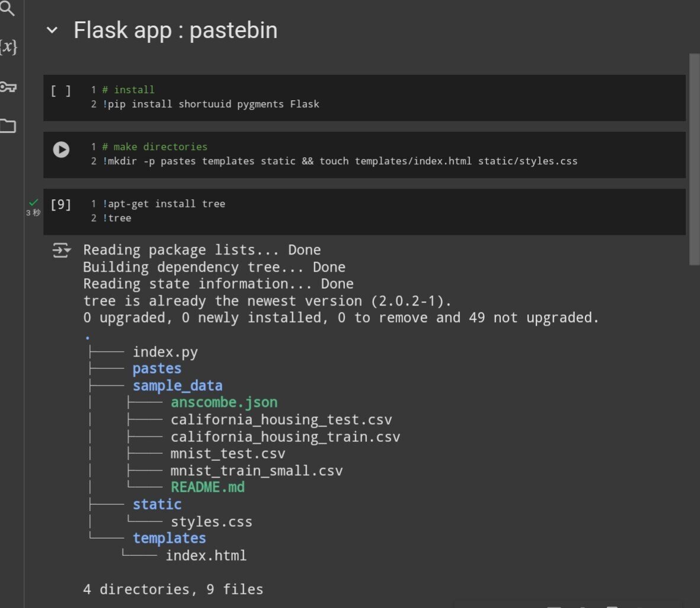Click california_housing_test.csv entry
Image resolution: width=700 pixels, height=608 pixels.
pos(282,419)
